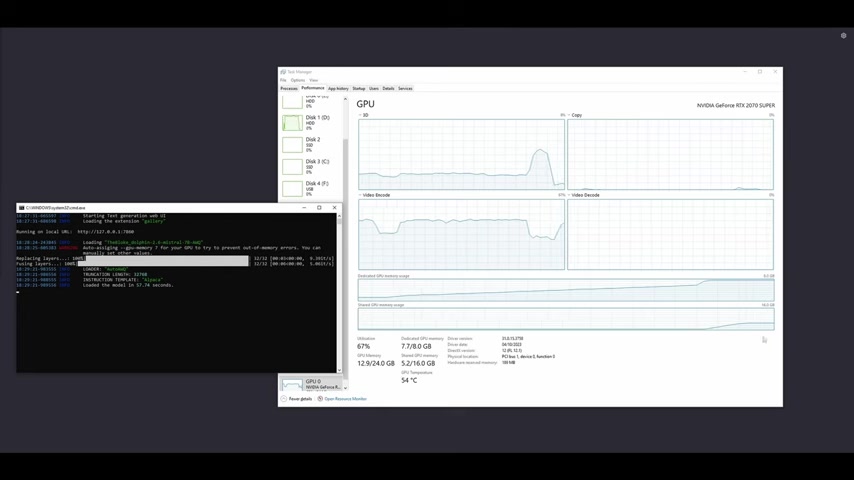Click the Fewer details button
Screen dimensions: 854x480
(x=297, y=399)
